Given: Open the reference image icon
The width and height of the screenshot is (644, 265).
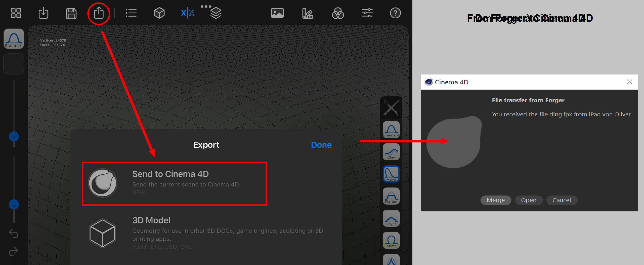Looking at the screenshot, I should [277, 13].
